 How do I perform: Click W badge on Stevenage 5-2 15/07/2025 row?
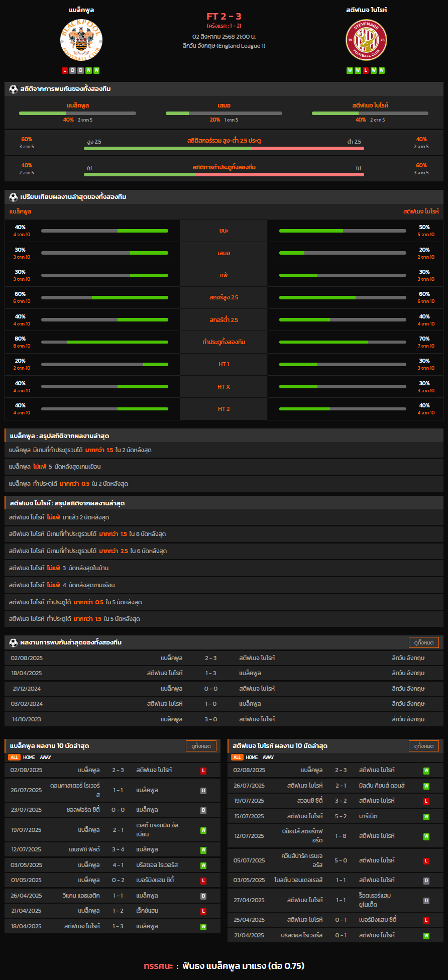pos(426,817)
